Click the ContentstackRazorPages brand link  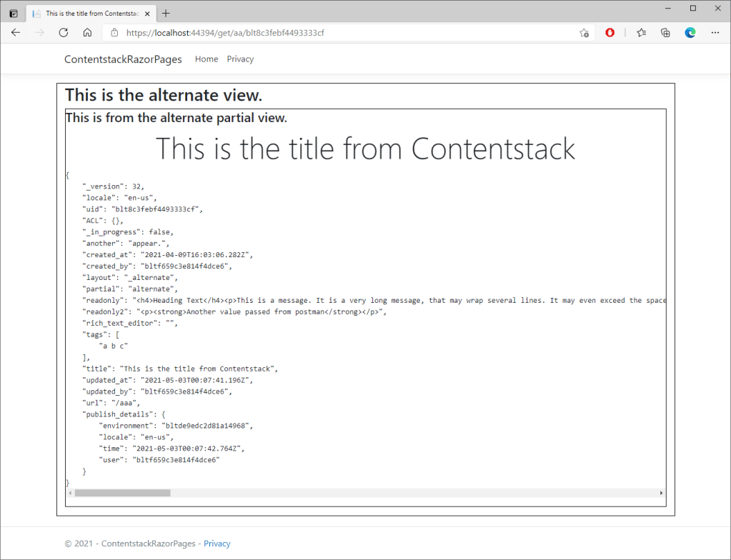tap(123, 59)
